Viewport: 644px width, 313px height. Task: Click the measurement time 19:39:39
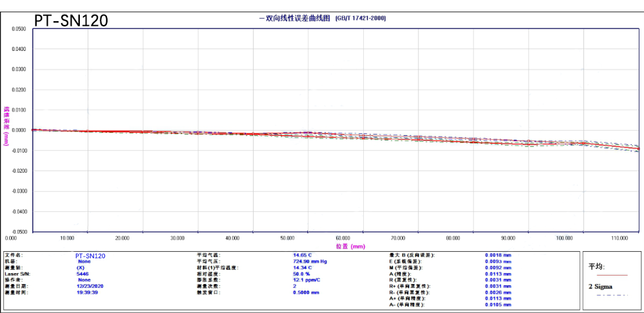pyautogui.click(x=88, y=292)
